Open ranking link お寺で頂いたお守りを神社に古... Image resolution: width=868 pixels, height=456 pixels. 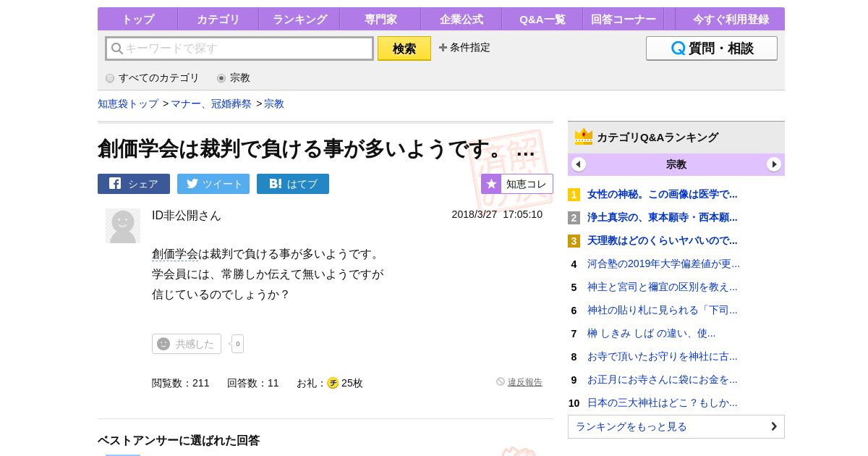click(x=663, y=356)
